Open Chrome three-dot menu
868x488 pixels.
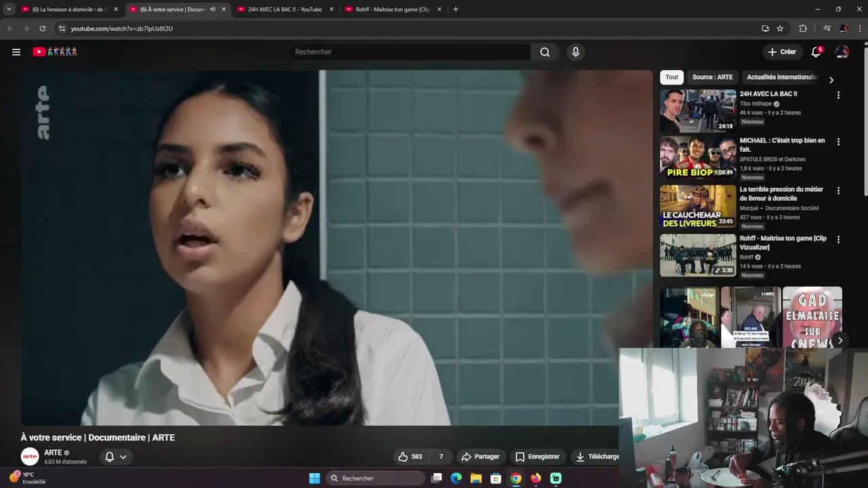[860, 28]
